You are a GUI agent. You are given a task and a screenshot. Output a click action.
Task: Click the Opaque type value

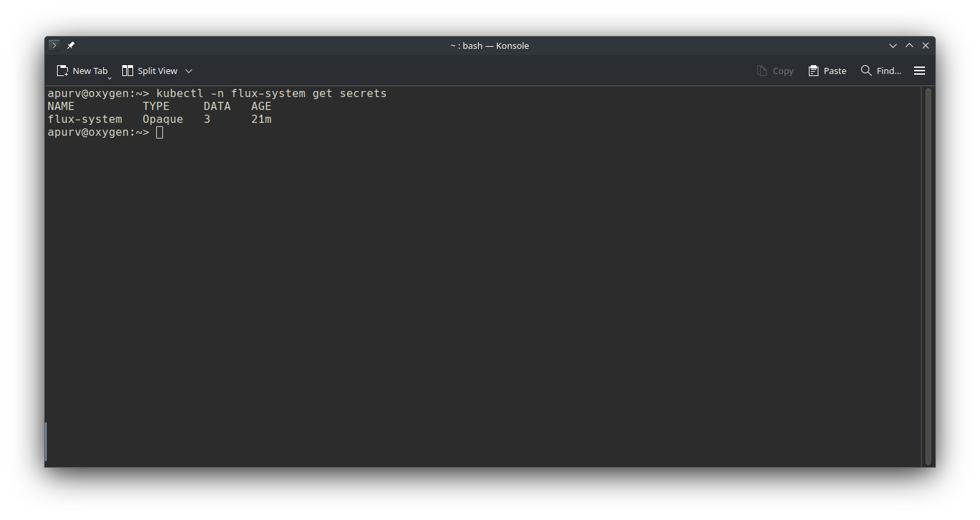(163, 119)
